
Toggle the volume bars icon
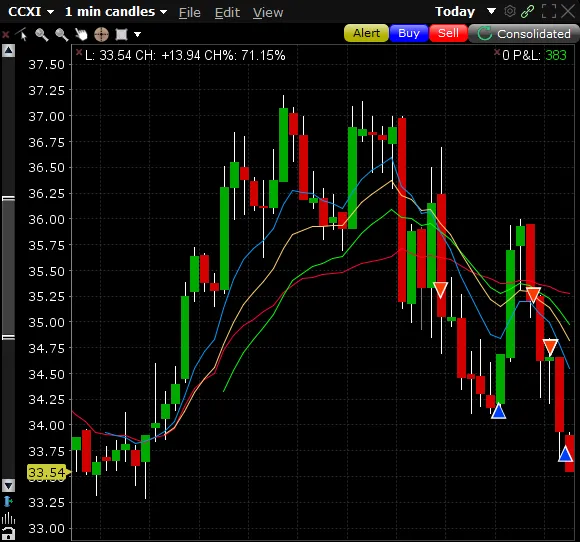click(8, 518)
